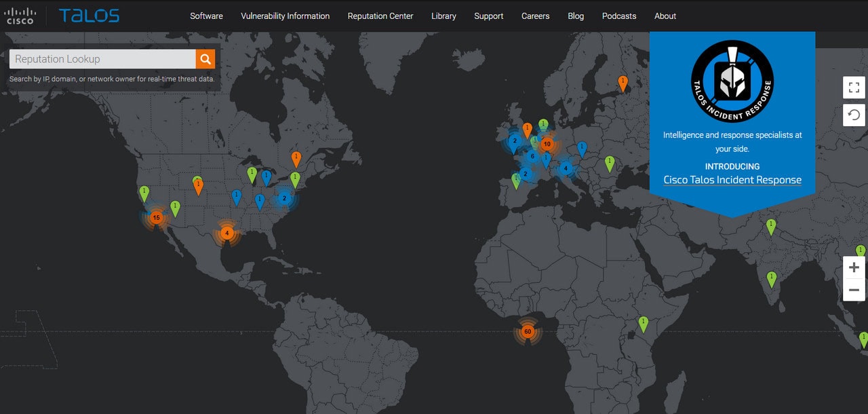Open the Vulnerability Information menu

(x=285, y=16)
